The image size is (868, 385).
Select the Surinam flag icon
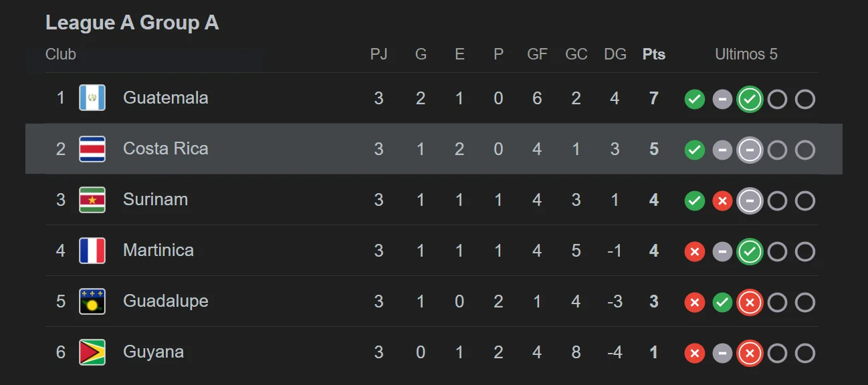pos(92,200)
